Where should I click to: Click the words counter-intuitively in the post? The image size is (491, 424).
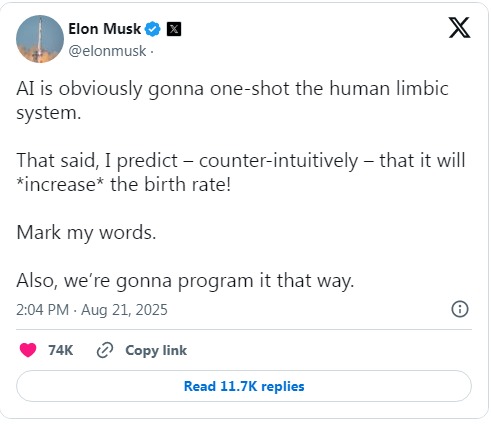[278, 160]
